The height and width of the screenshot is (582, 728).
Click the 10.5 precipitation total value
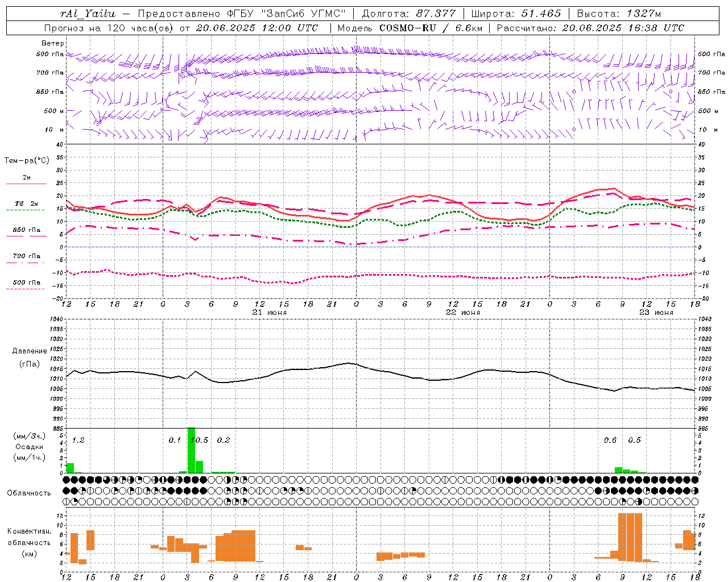pos(199,440)
